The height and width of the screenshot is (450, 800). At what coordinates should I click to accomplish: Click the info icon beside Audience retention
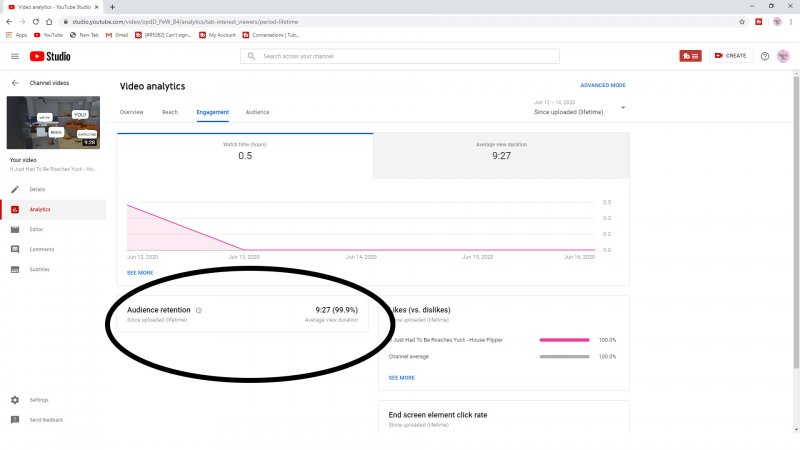(199, 310)
